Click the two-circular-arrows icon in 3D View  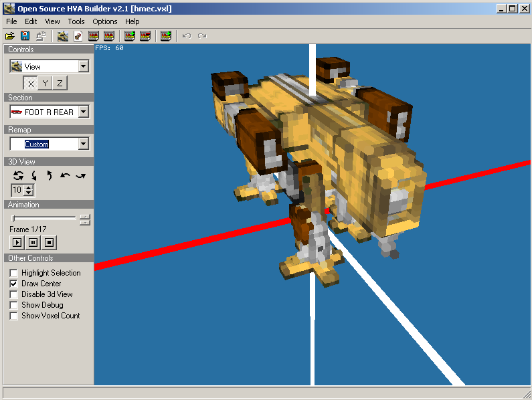(18, 175)
